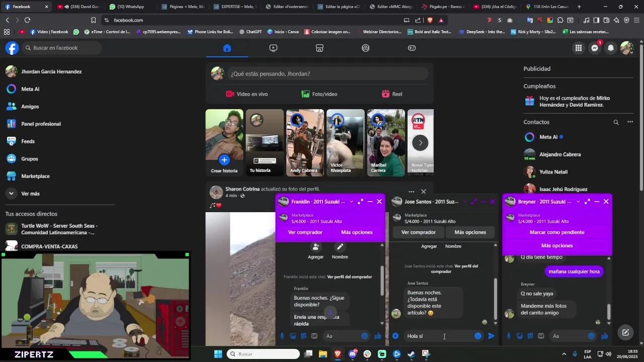The height and width of the screenshot is (362, 644).
Task: Open options on Sharon Cotrina's post
Action: 412,192
